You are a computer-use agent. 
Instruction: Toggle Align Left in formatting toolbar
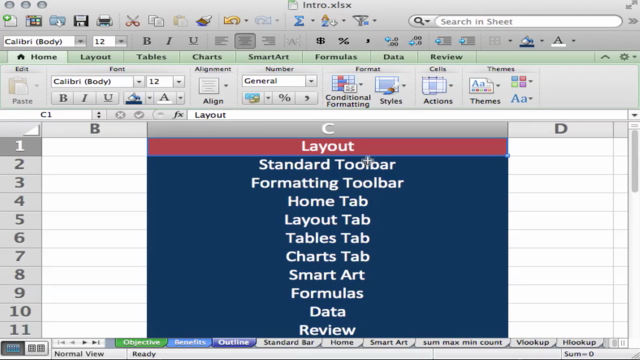[221, 41]
